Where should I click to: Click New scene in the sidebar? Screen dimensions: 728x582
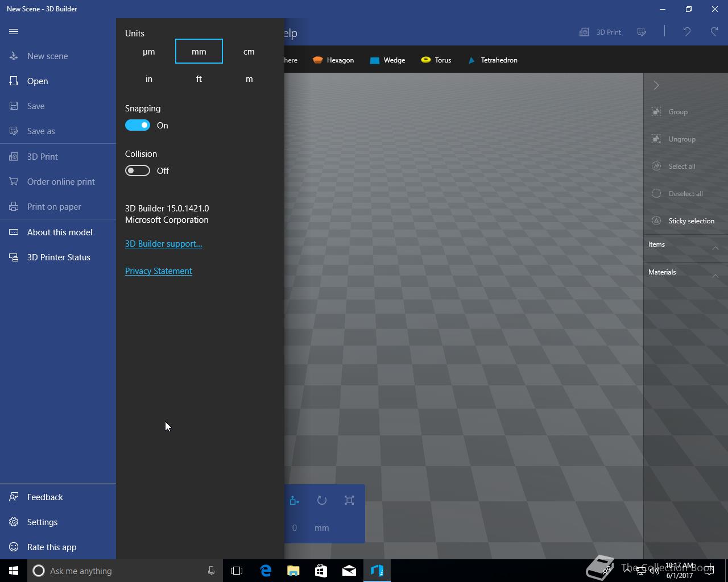tap(58, 56)
